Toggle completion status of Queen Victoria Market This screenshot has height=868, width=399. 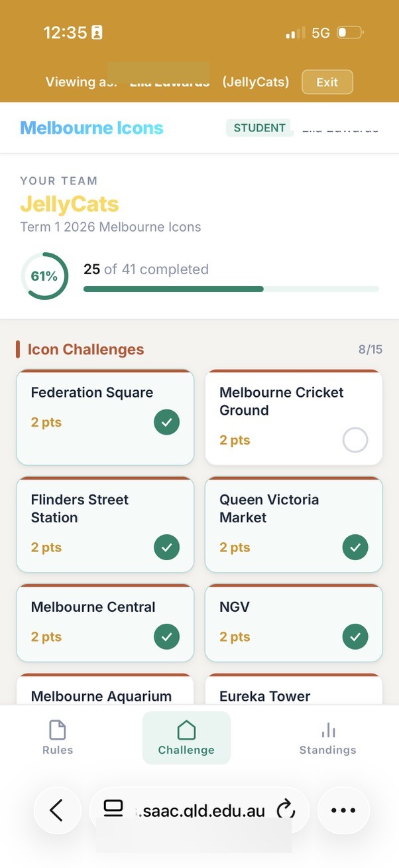point(355,547)
